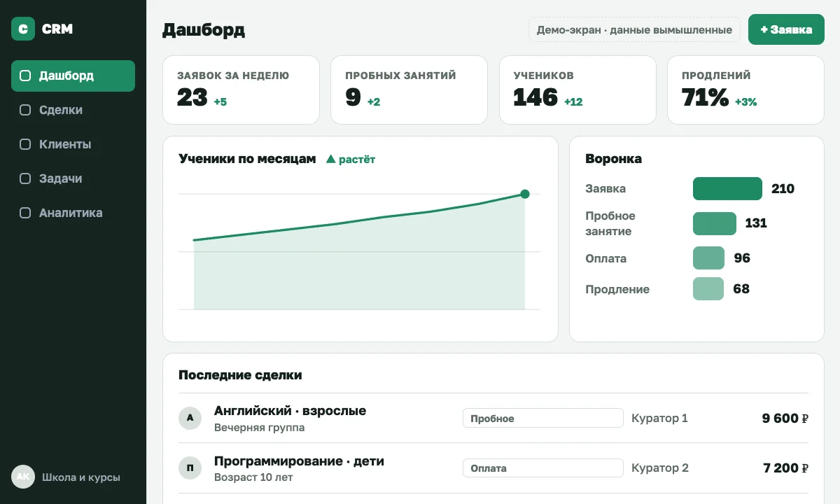This screenshot has height=504, width=840.
Task: Go to Клиенты in the sidebar
Action: point(73,144)
